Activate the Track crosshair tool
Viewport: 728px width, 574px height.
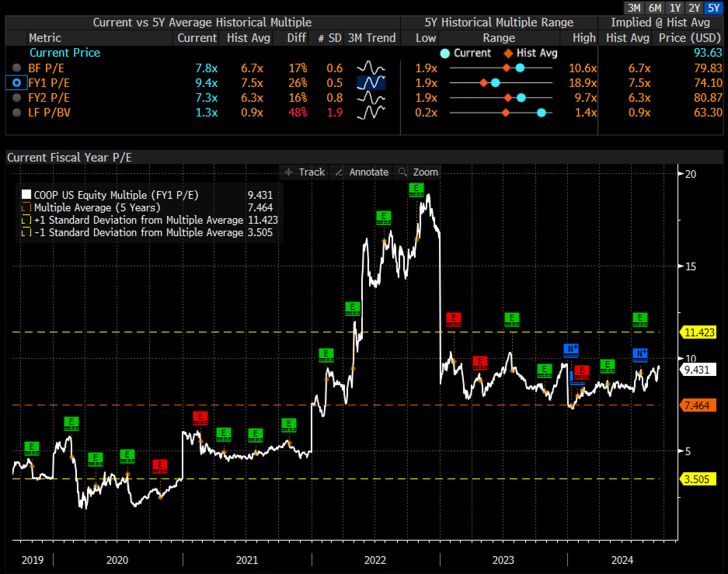point(304,172)
